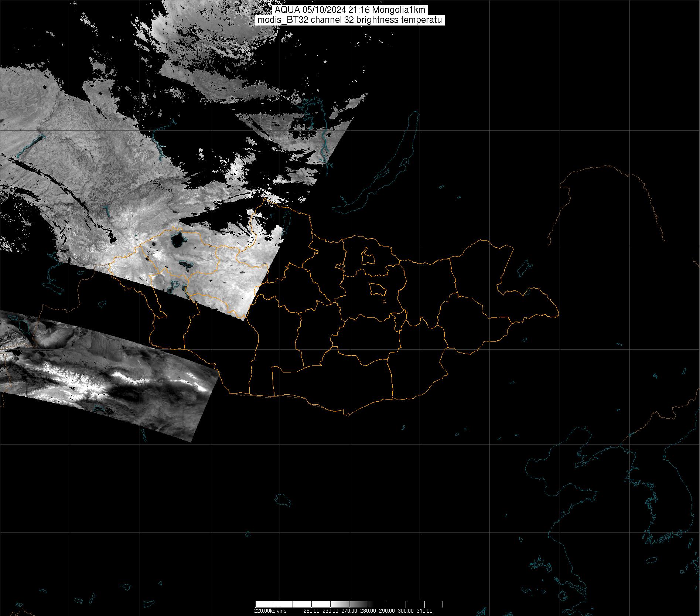Click the AQUA 05/10/2024 21:16 Mongolia1km title
700x616 pixels.
coord(349,10)
